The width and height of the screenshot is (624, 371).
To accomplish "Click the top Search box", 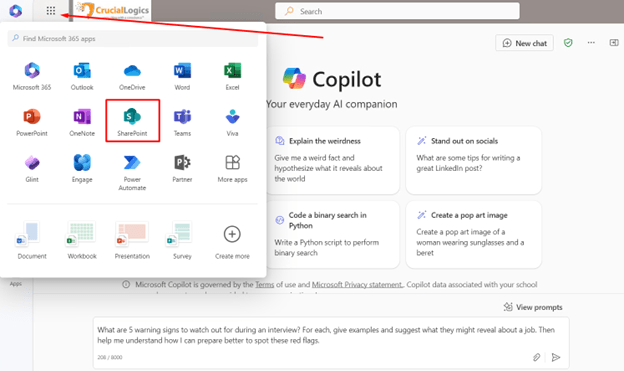I will coord(397,11).
